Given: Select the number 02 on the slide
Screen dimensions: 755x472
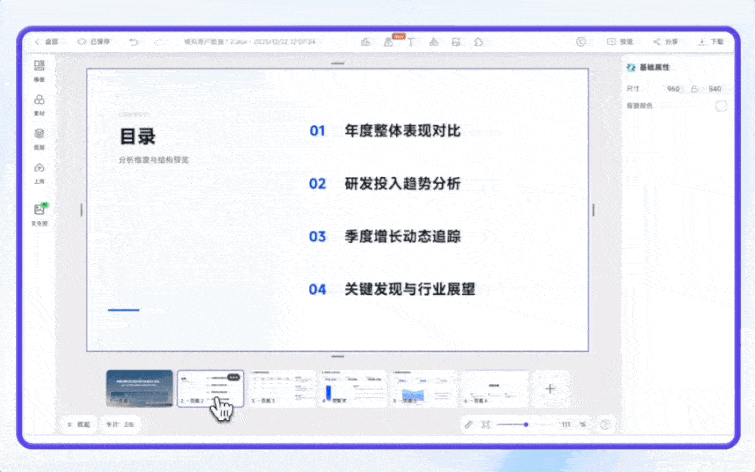Looking at the screenshot, I should [317, 184].
